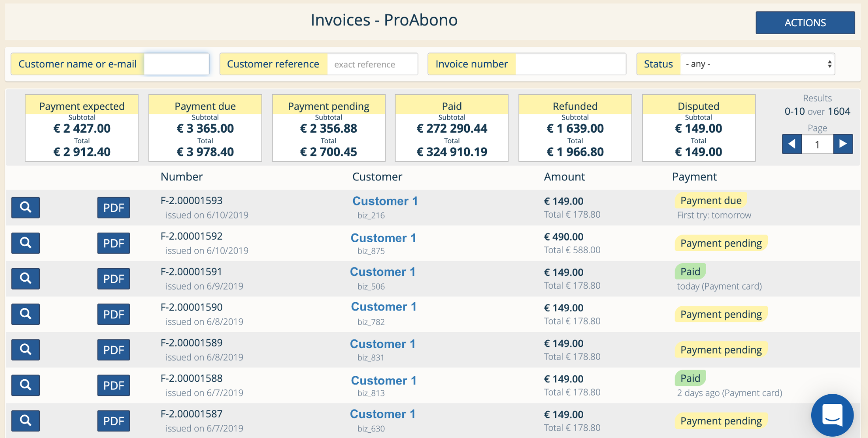The height and width of the screenshot is (438, 868).
Task: Filter by Payment pending summary card
Action: pyautogui.click(x=329, y=128)
